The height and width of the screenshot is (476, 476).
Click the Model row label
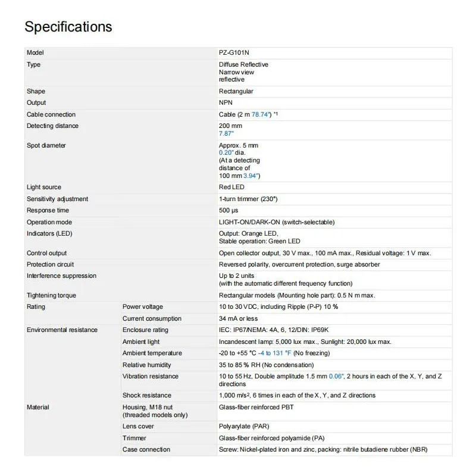35,53
